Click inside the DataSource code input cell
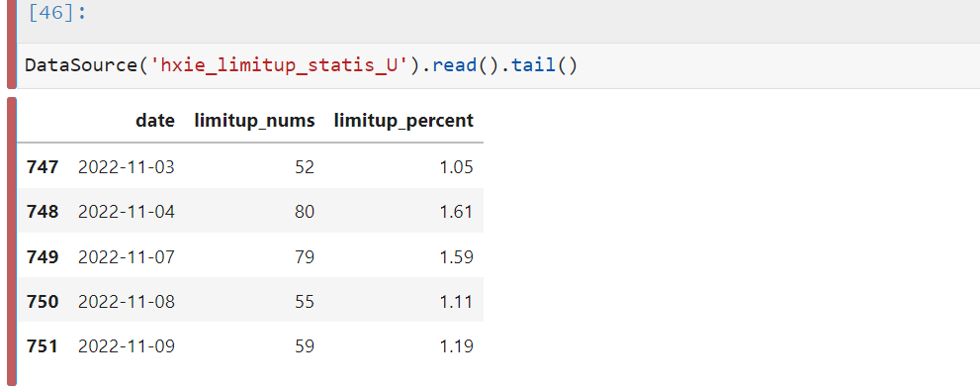This screenshot has width=980, height=389. point(498,65)
